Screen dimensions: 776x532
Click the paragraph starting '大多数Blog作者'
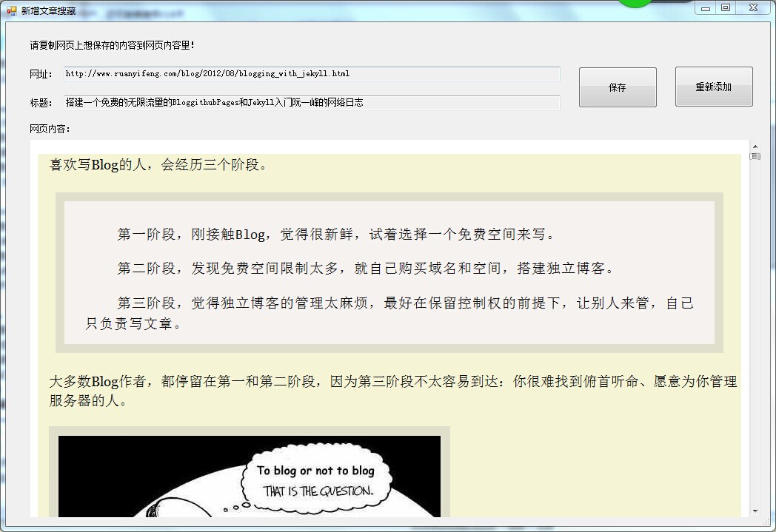pyautogui.click(x=393, y=391)
